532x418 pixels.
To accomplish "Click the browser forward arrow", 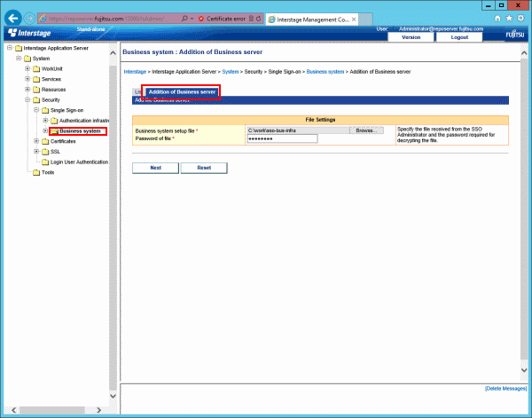I will [30, 19].
